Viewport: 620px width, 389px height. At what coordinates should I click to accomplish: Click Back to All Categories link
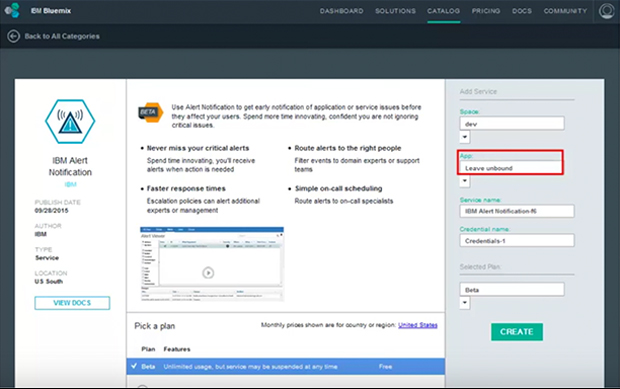(62, 36)
